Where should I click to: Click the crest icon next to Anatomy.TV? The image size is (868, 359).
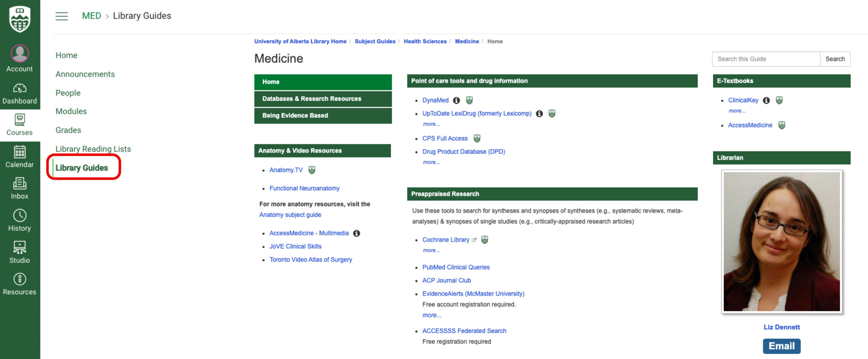point(312,170)
